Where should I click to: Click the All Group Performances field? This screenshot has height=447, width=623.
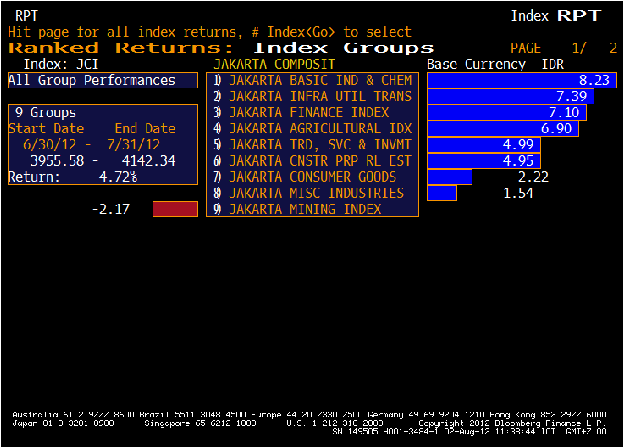(x=102, y=81)
